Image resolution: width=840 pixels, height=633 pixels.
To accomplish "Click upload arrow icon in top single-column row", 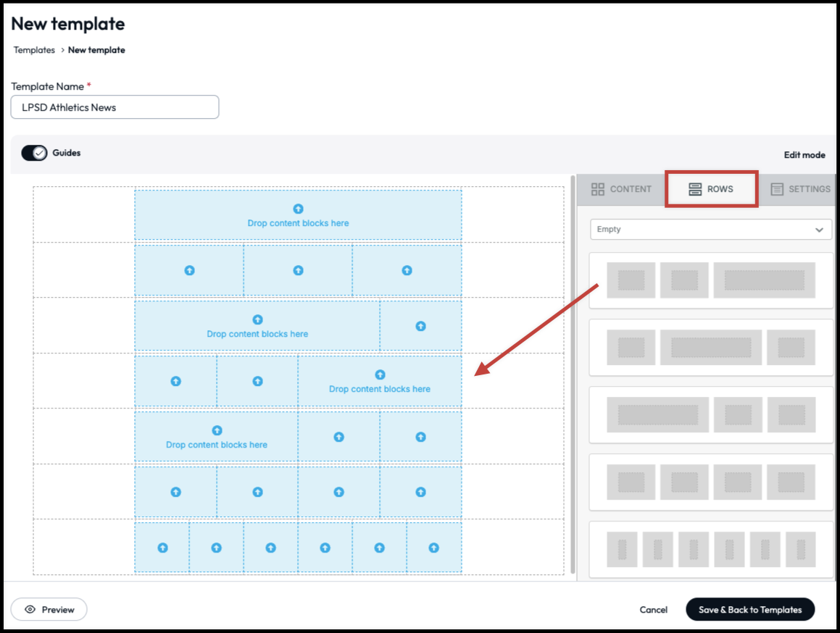I will coord(298,209).
